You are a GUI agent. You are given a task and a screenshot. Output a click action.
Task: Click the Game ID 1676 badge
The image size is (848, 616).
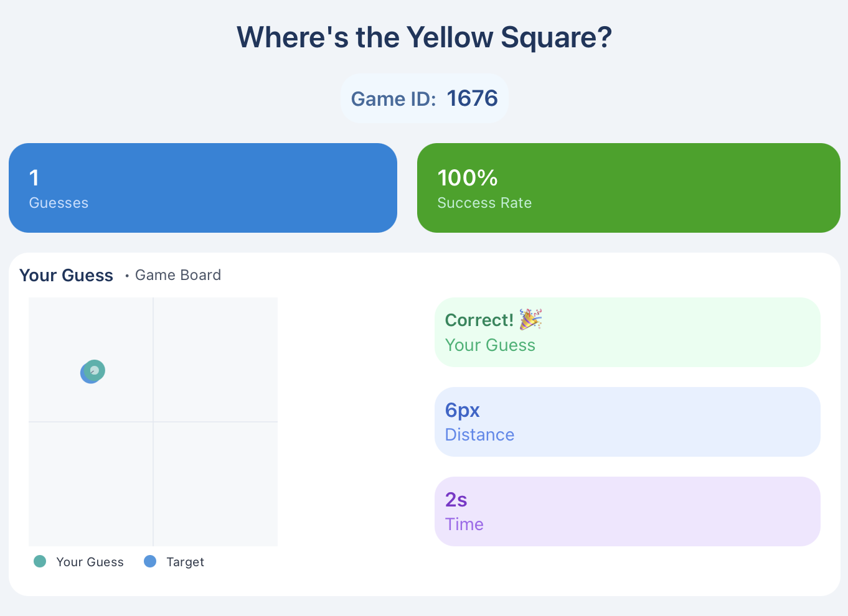click(x=425, y=98)
